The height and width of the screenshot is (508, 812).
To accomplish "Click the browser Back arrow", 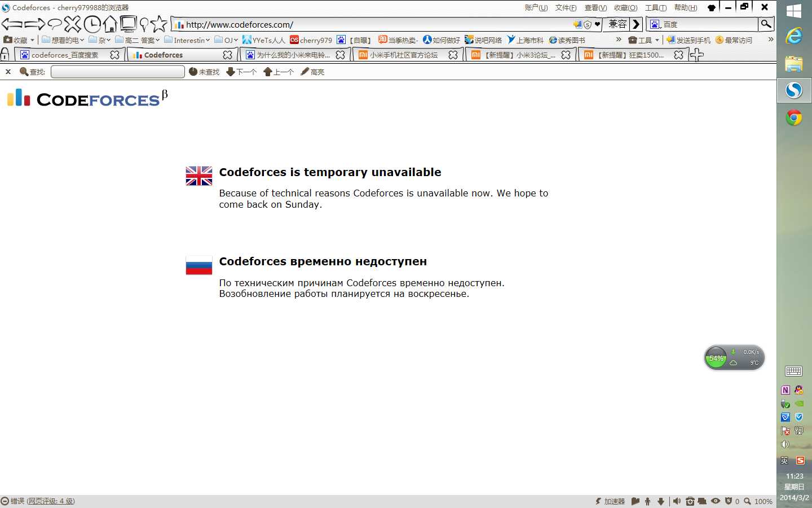I will [x=12, y=24].
